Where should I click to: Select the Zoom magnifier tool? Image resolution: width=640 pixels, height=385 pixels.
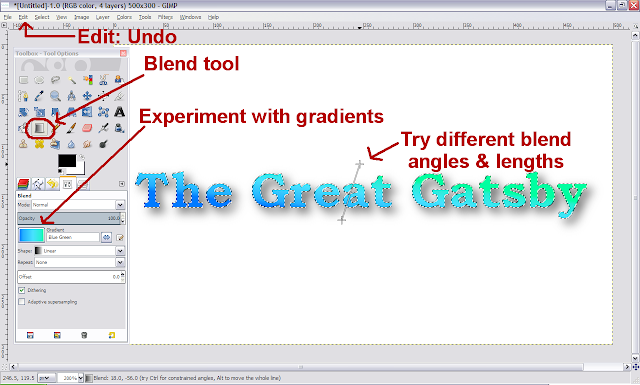(55, 96)
